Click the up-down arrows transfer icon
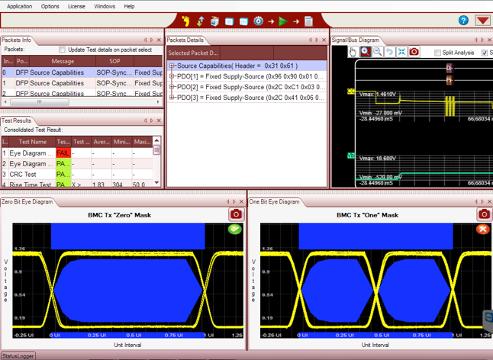The height and width of the screenshot is (360, 493). 200,21
